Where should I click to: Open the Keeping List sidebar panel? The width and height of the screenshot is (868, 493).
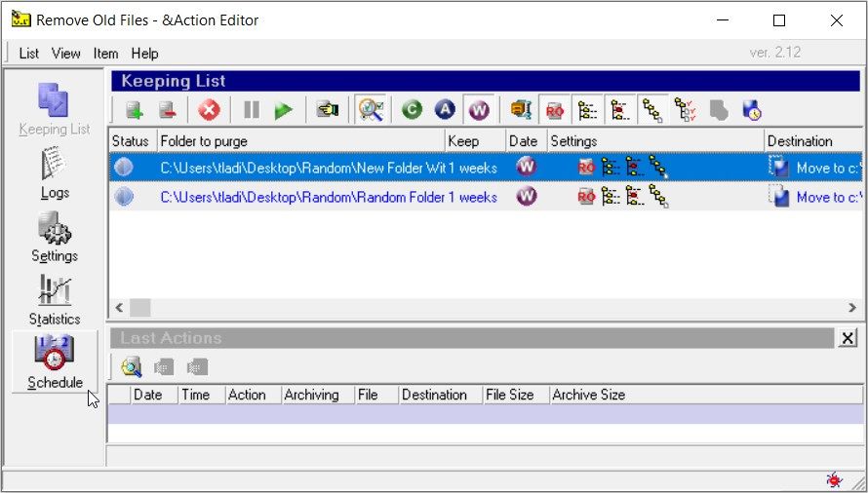55,109
